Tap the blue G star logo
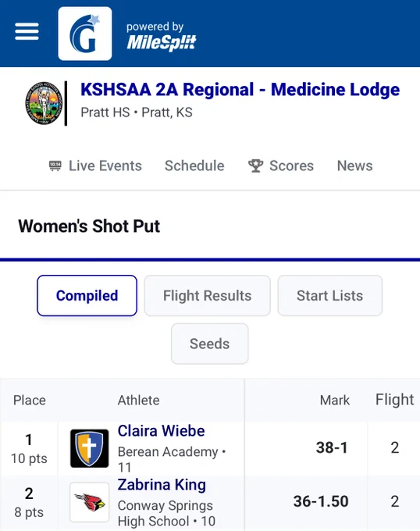This screenshot has width=420, height=531. (85, 34)
